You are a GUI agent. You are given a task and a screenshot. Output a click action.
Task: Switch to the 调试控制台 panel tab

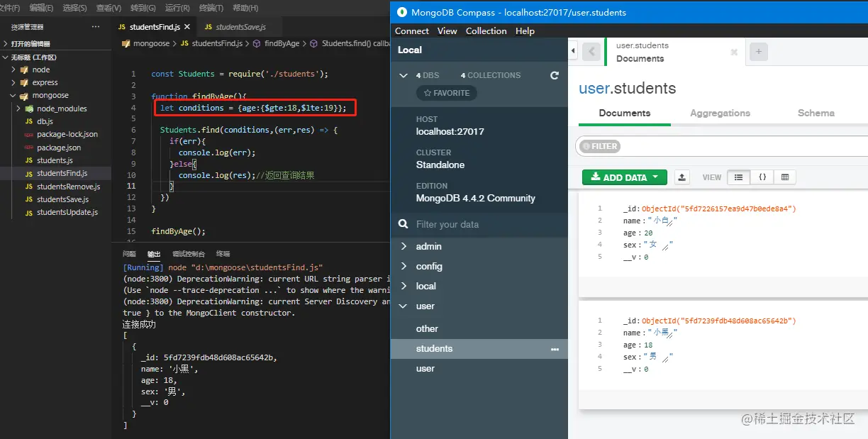pos(189,254)
